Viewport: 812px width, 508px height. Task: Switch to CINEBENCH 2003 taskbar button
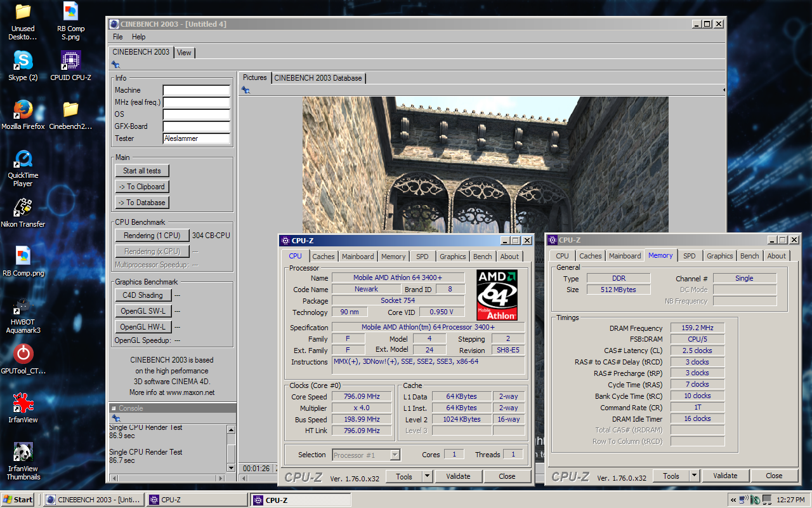click(x=94, y=500)
